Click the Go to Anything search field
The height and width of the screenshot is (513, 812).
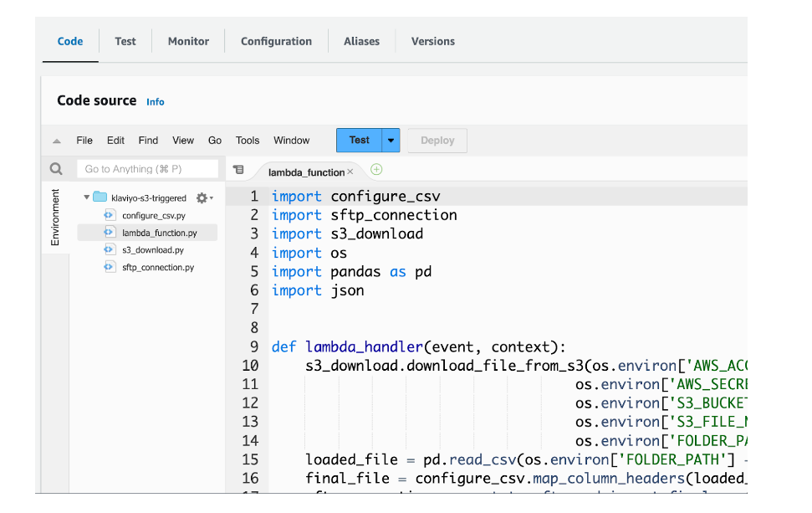[x=148, y=169]
